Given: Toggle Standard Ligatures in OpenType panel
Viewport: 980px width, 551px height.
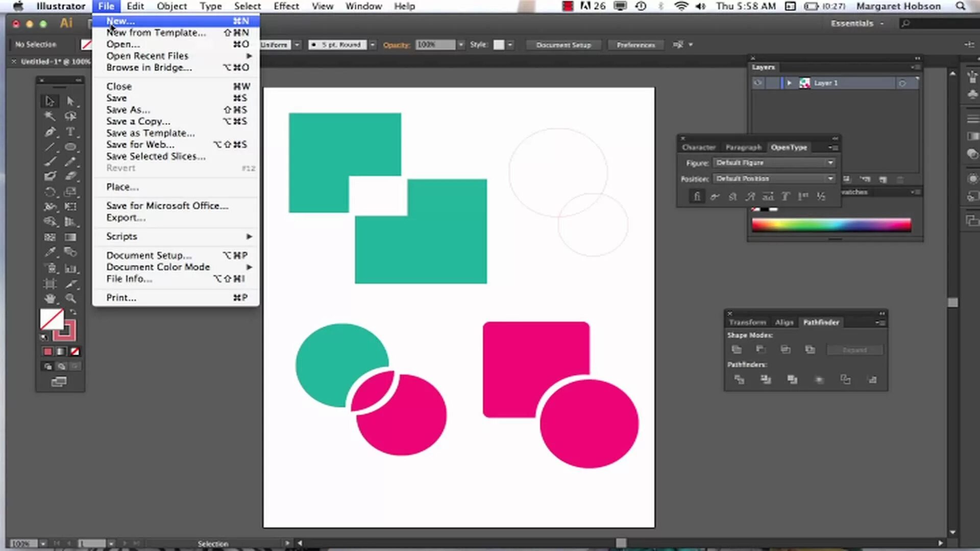Looking at the screenshot, I should pyautogui.click(x=697, y=196).
